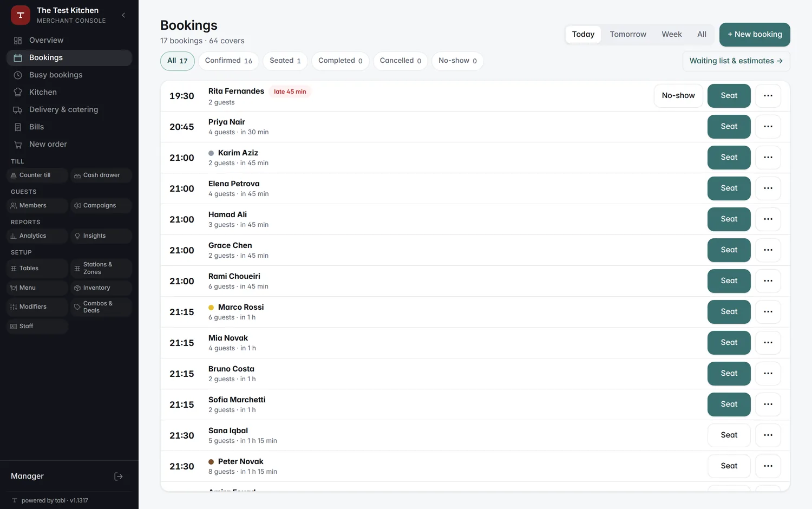Open more options for Marco Rossi
812x509 pixels.
tap(768, 312)
